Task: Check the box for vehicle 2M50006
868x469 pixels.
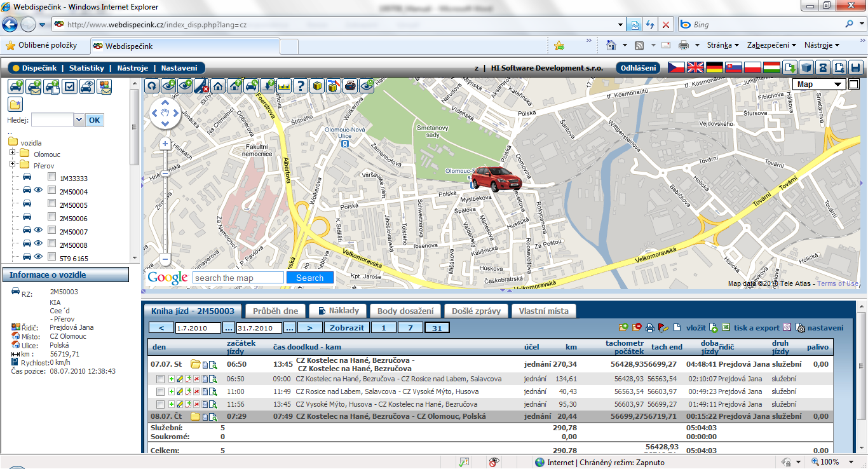Action: [51, 218]
